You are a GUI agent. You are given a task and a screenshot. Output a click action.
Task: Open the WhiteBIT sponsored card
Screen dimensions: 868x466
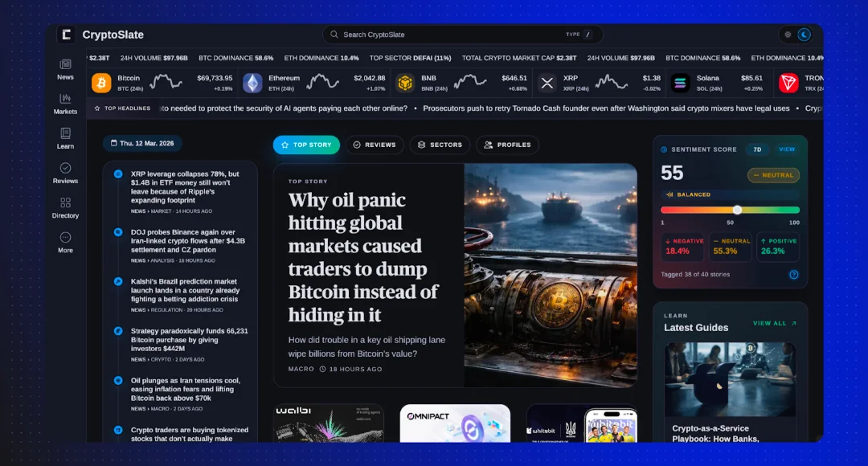(x=582, y=423)
